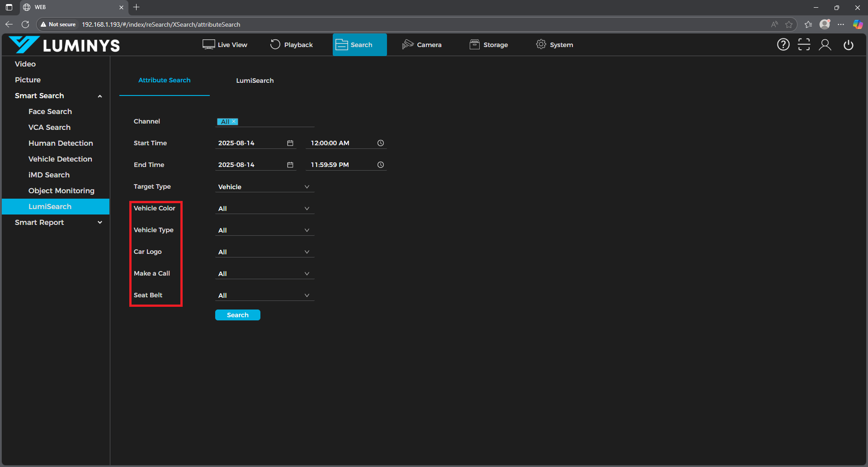Go to Playback in top navigation
868x467 pixels.
(292, 45)
